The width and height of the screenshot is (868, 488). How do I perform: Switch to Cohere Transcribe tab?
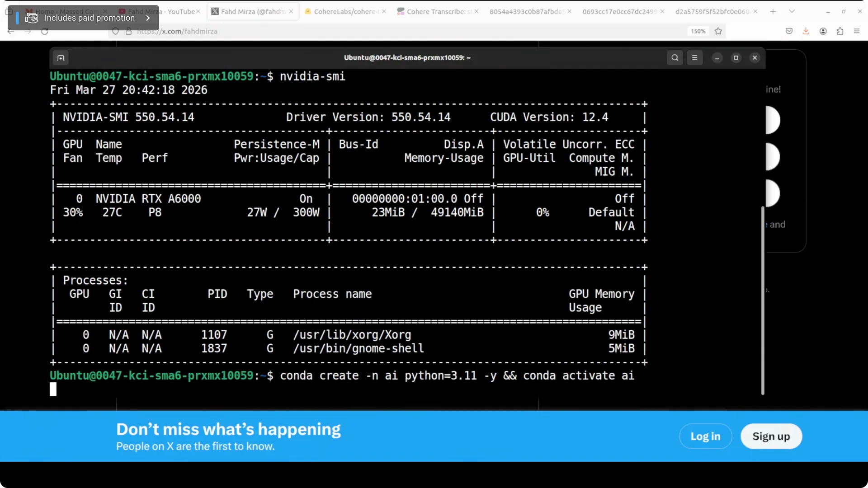(x=438, y=11)
